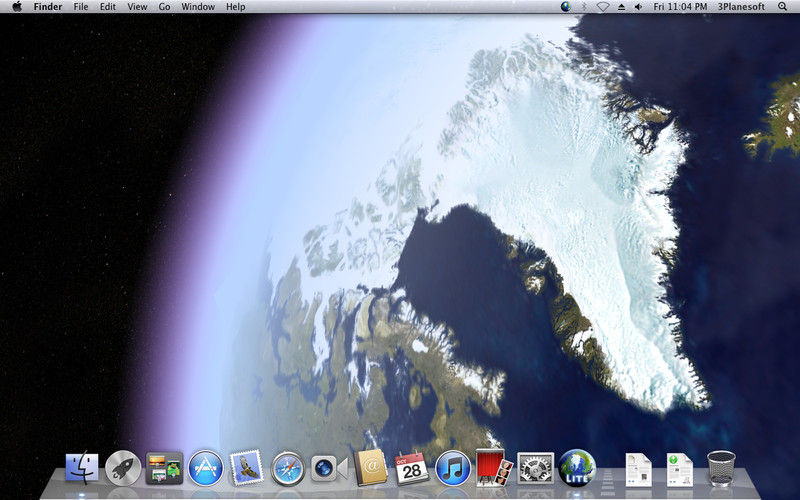The width and height of the screenshot is (800, 500).
Task: Open the File menu
Action: [81, 7]
